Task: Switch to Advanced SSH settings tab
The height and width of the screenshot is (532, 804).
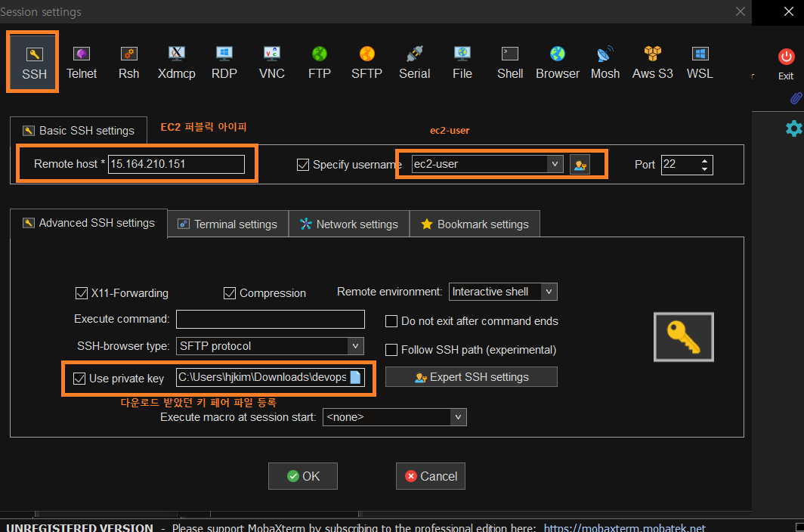Action: (88, 223)
